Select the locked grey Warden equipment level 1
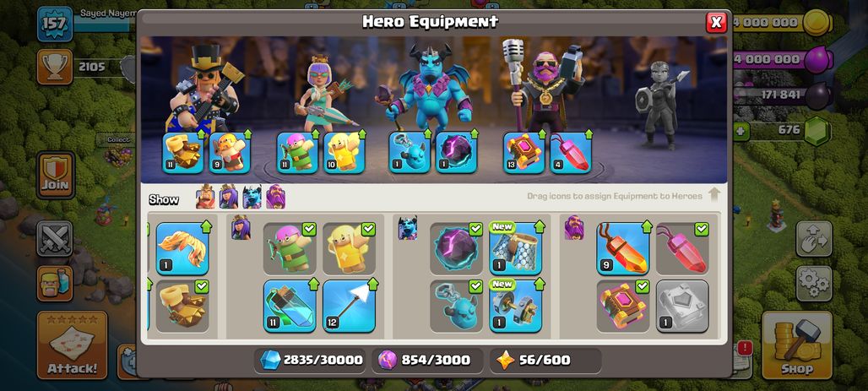Viewport: 868px width, 391px height. click(x=682, y=306)
